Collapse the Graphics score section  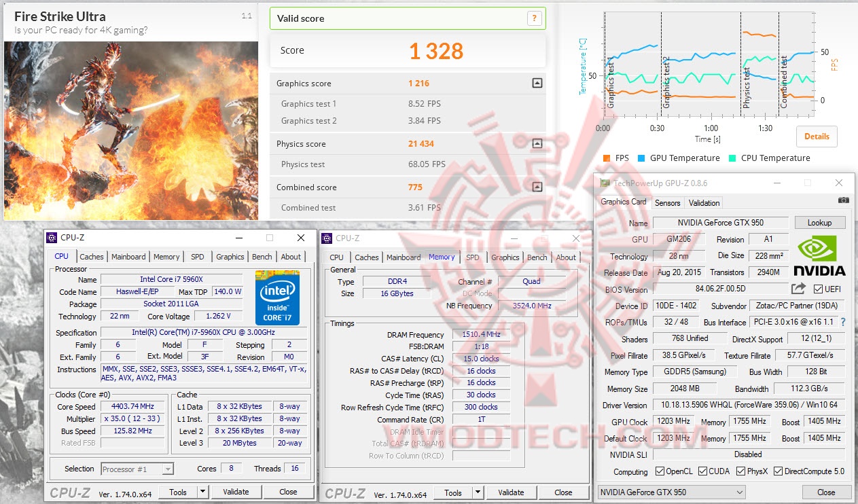tap(537, 84)
